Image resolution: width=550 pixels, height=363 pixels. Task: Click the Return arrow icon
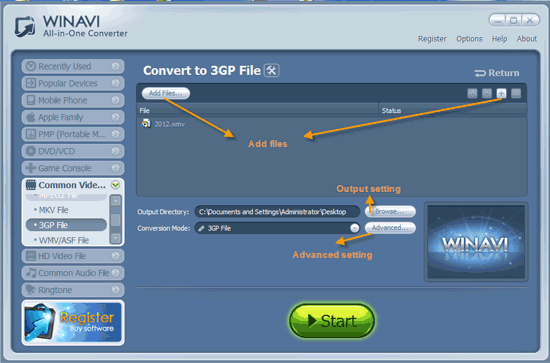point(479,73)
